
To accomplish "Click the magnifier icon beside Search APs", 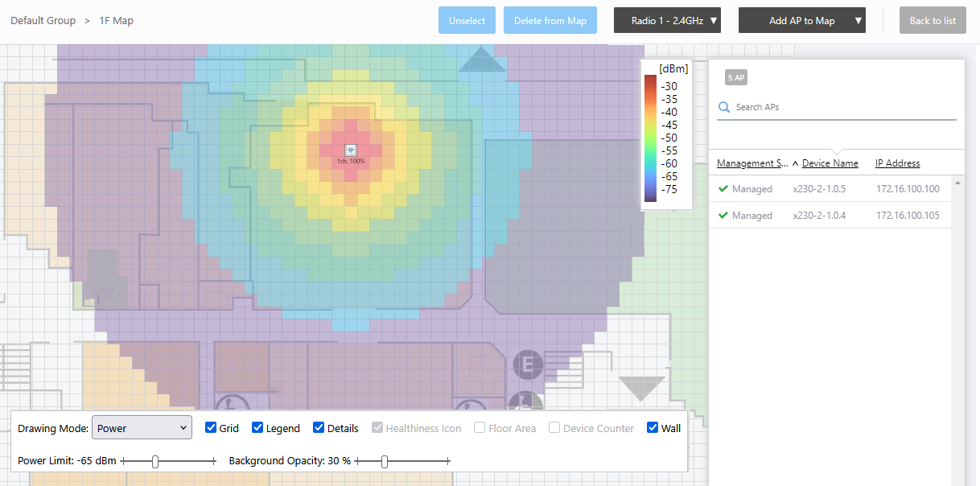I will click(724, 107).
